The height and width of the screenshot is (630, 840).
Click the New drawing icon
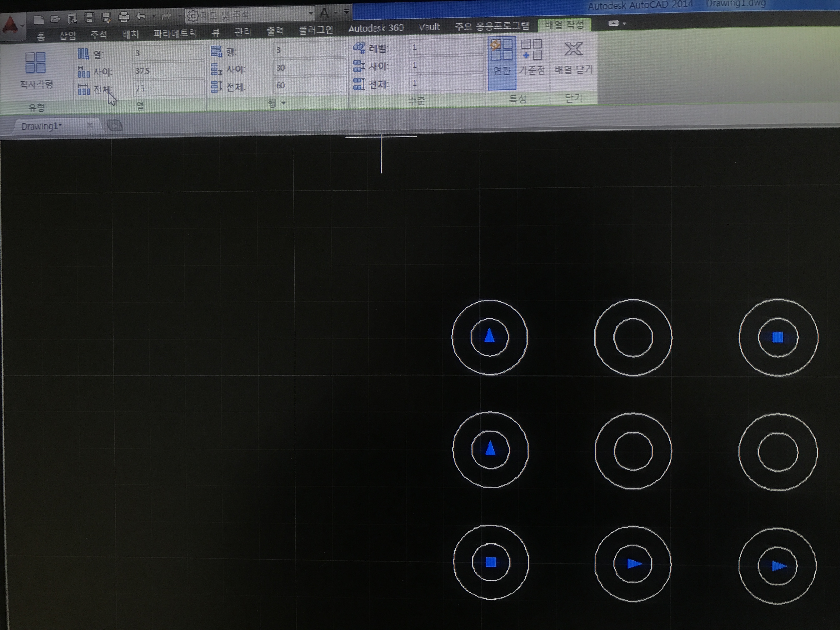click(38, 19)
